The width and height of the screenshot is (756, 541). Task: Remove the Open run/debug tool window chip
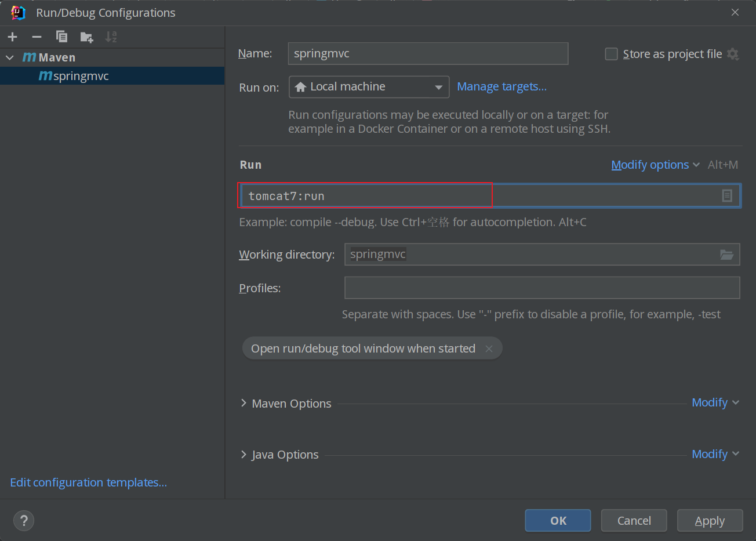[x=489, y=348]
